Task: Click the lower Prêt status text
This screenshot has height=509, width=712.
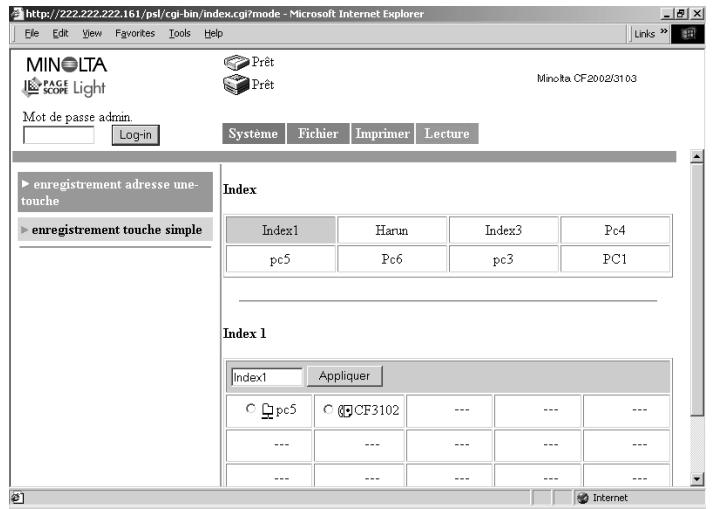Action: coord(263,84)
